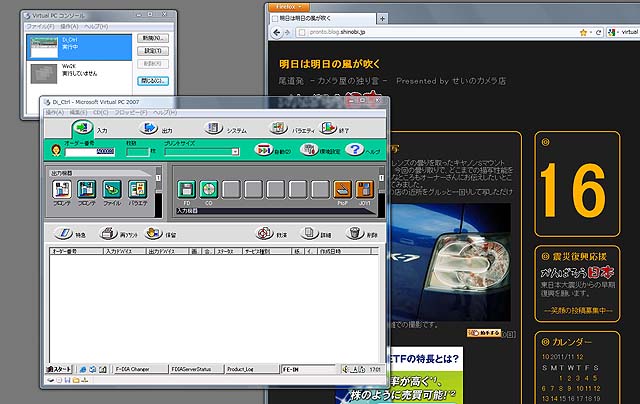Select the second フロンテ output device icon

[87, 190]
